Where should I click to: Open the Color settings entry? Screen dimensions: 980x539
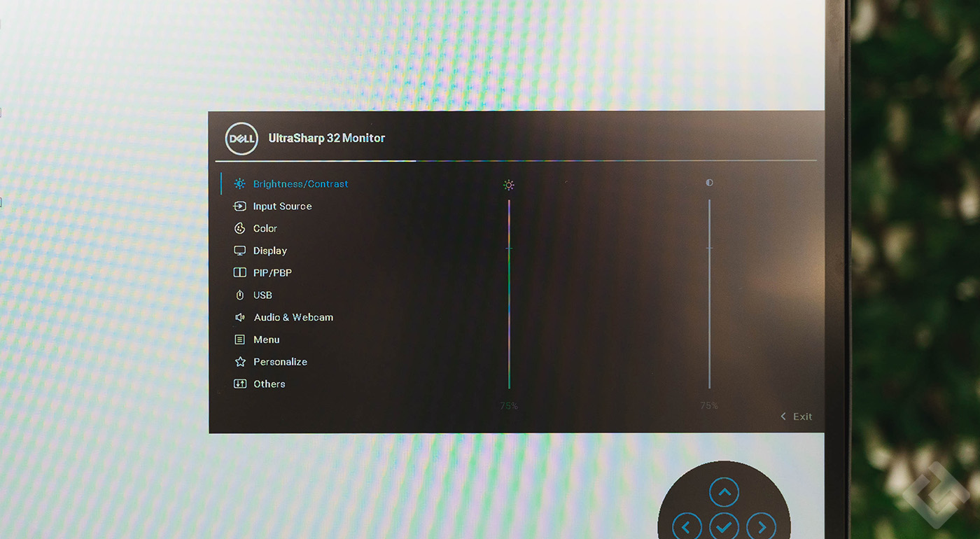click(x=265, y=228)
